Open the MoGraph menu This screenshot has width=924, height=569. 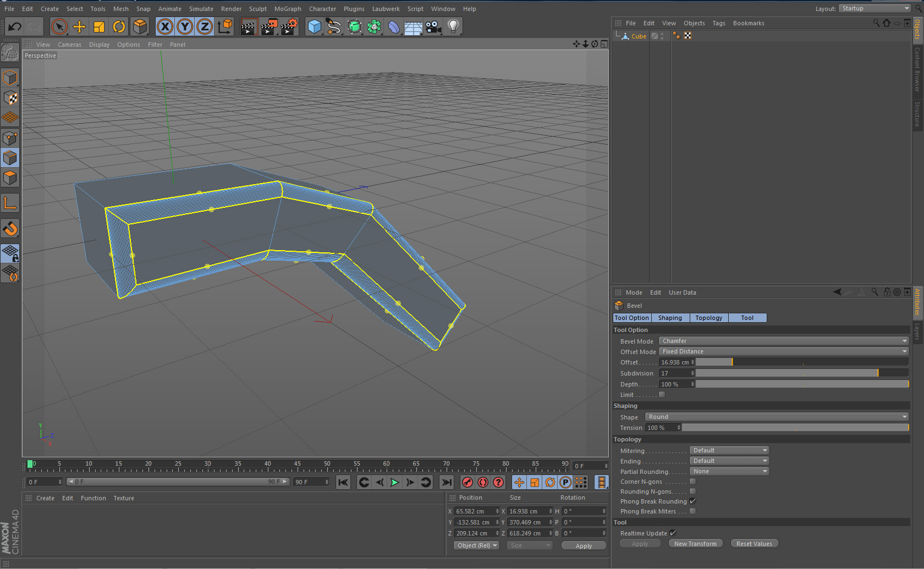tap(288, 9)
